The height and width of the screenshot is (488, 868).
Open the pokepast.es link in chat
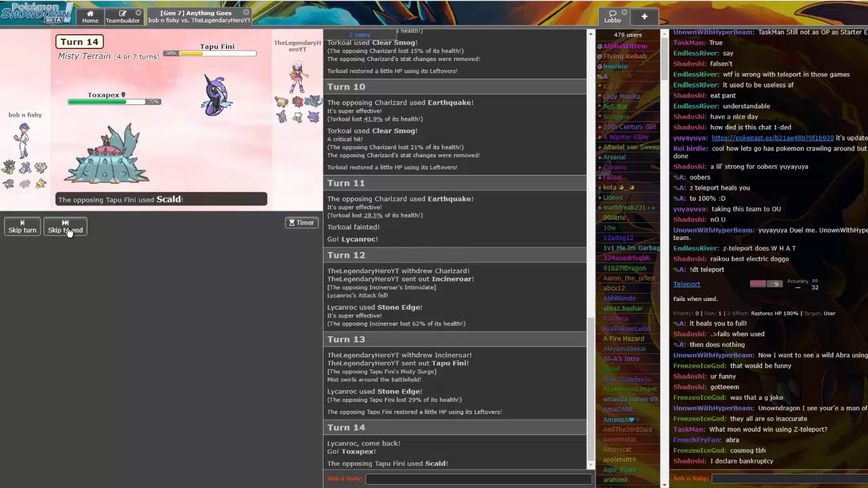pyautogui.click(x=772, y=138)
